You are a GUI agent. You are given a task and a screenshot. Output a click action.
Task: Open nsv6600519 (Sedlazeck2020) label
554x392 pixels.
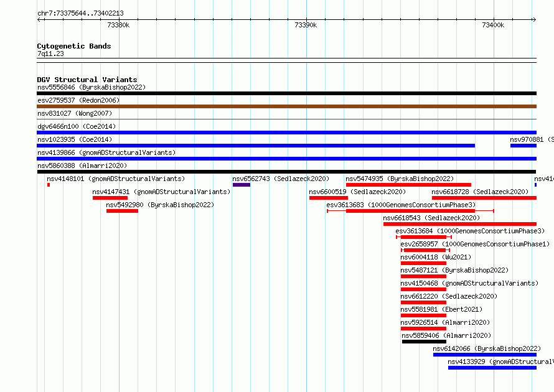tap(357, 192)
